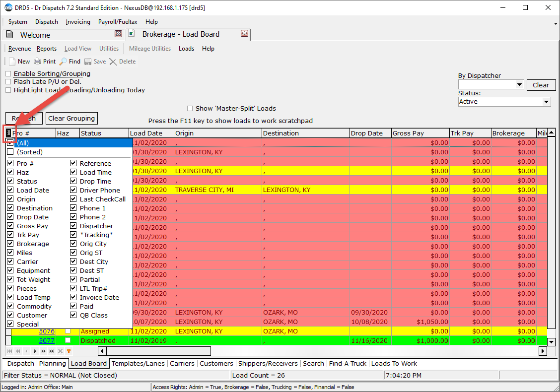Enable Sorting/Grouping checkbox
The image size is (560, 392).
coord(8,74)
